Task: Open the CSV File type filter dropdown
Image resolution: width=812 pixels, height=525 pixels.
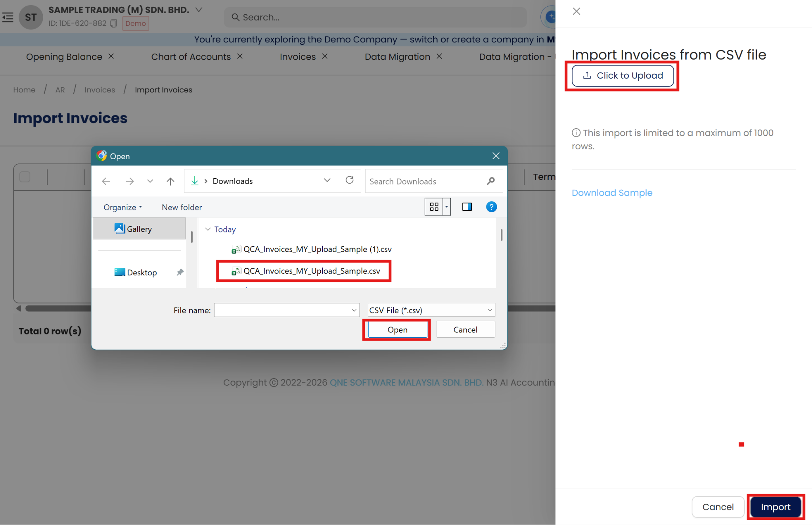Action: pos(431,310)
